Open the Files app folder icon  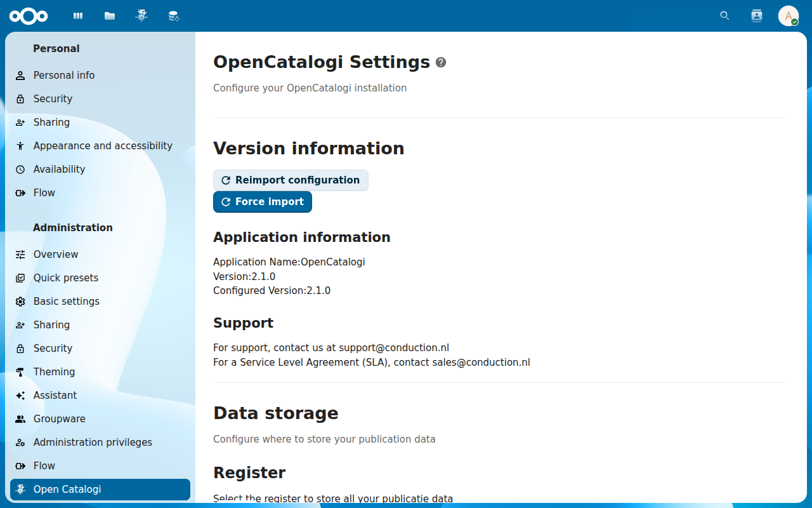110,16
